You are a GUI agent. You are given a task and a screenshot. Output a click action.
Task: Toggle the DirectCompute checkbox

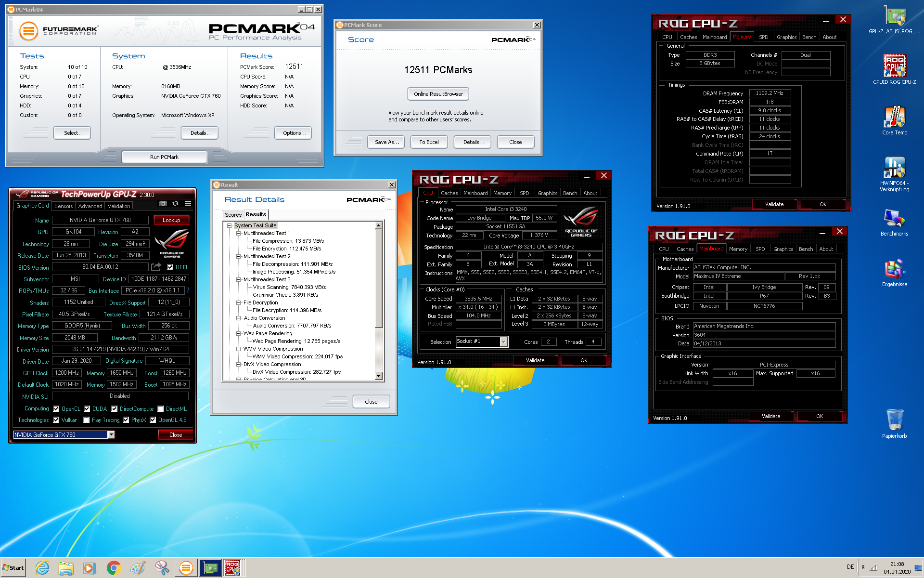click(x=115, y=409)
